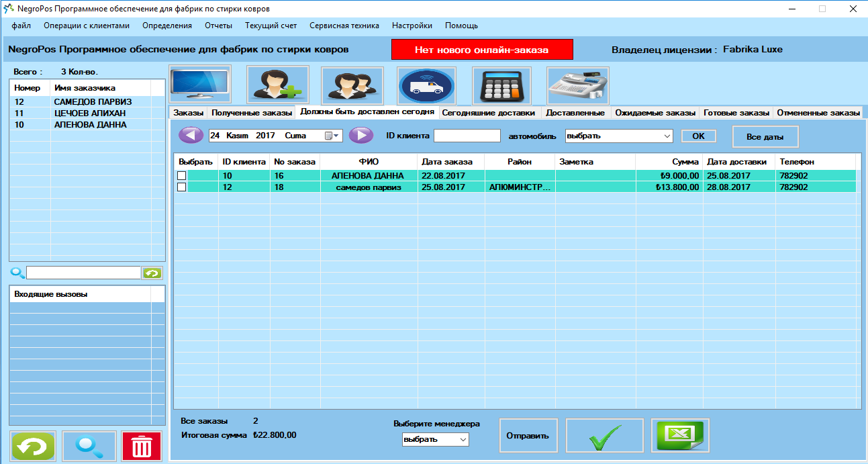Open the Отчеты menu
The image size is (868, 464).
tap(218, 26)
